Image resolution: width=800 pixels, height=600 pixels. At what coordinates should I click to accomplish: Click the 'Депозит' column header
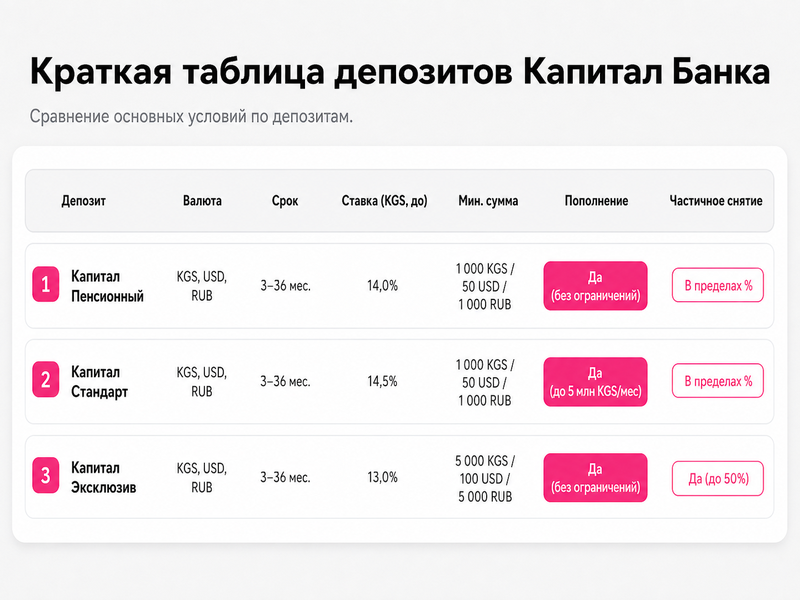click(x=84, y=201)
